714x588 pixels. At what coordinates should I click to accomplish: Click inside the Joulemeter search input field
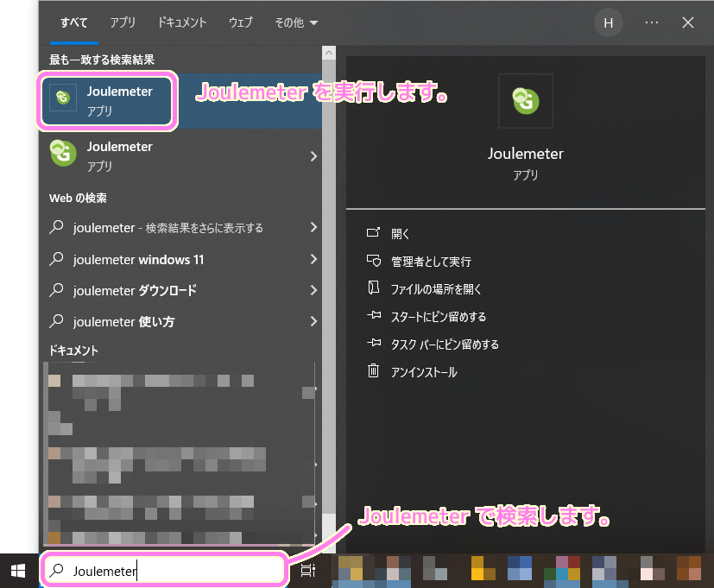point(164,570)
